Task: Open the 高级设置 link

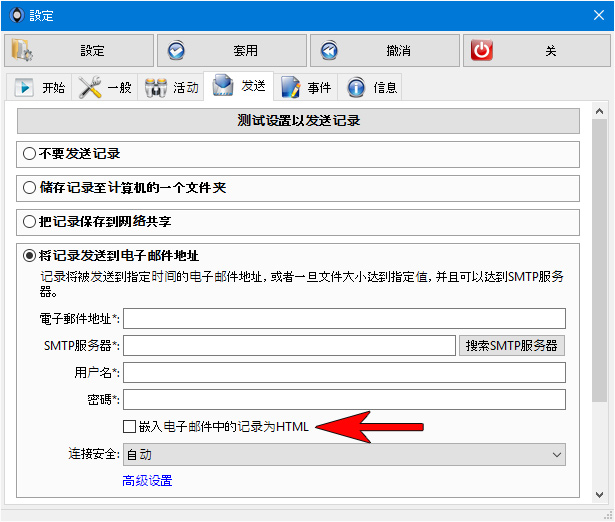Action: click(147, 480)
